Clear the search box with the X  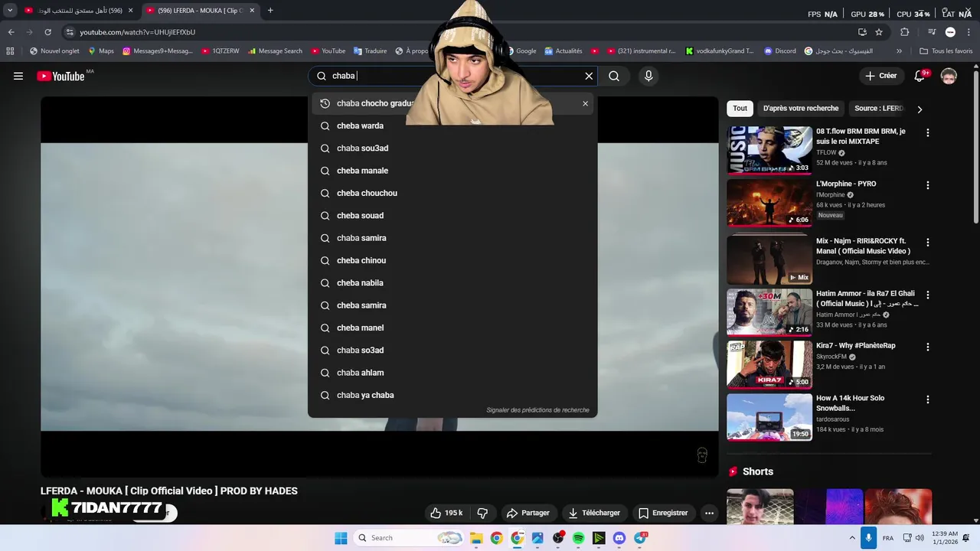coord(589,76)
